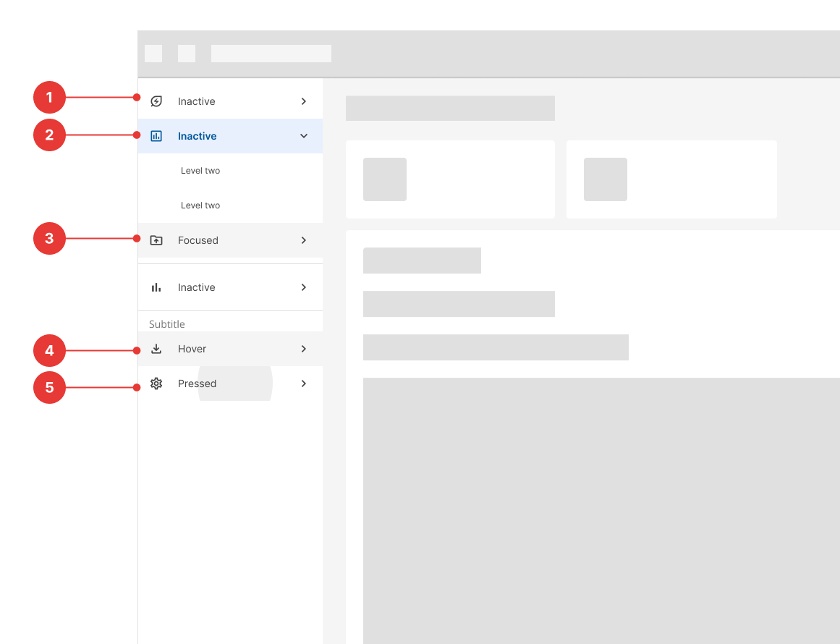Click the blue bar chart icon on highlighted item
Image resolution: width=840 pixels, height=644 pixels.
pyautogui.click(x=156, y=135)
